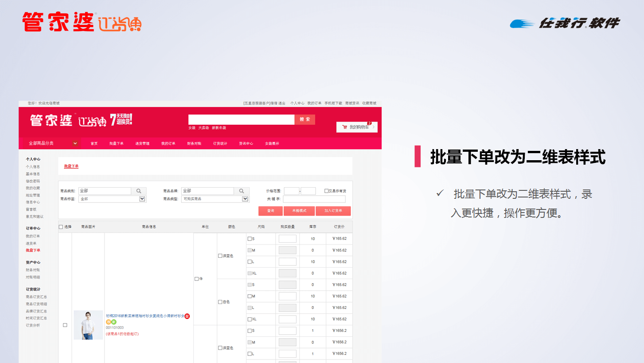Open the 退货管理 navigation menu item
Viewport: 644px width, 363px height.
coord(142,143)
